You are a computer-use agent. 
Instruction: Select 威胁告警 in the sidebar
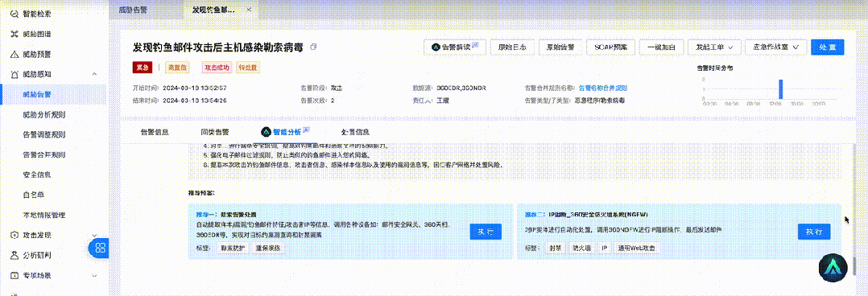pyautogui.click(x=53, y=95)
